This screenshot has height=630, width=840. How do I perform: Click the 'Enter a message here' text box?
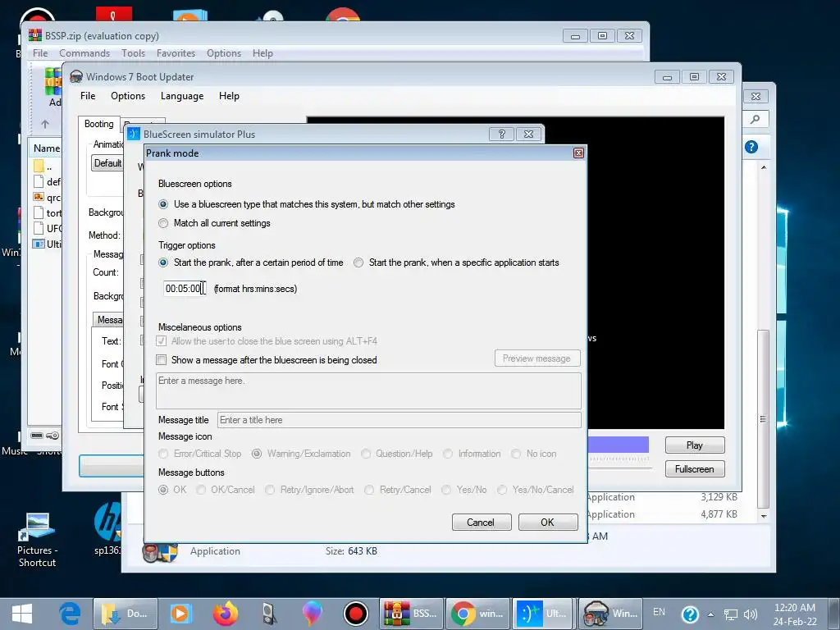click(x=368, y=391)
